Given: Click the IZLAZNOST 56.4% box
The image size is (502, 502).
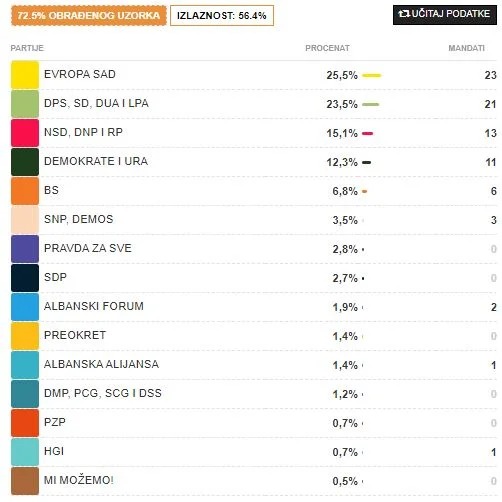Looking at the screenshot, I should click(x=222, y=15).
